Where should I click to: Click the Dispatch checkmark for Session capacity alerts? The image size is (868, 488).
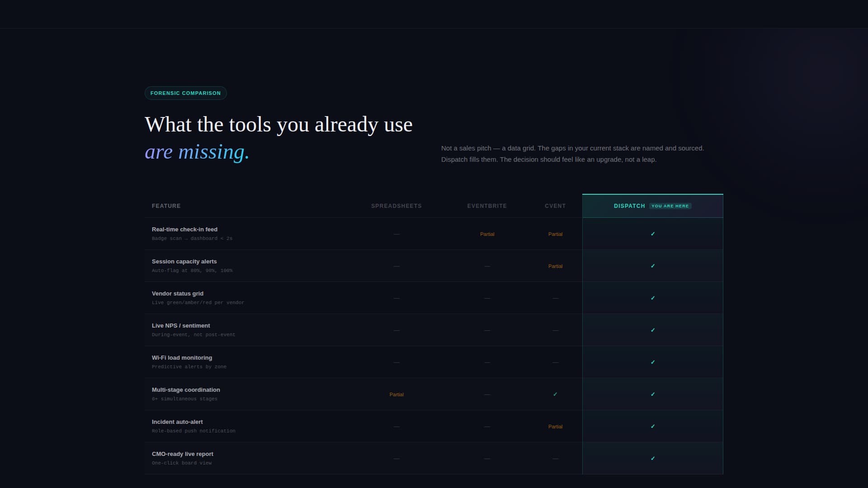652,266
